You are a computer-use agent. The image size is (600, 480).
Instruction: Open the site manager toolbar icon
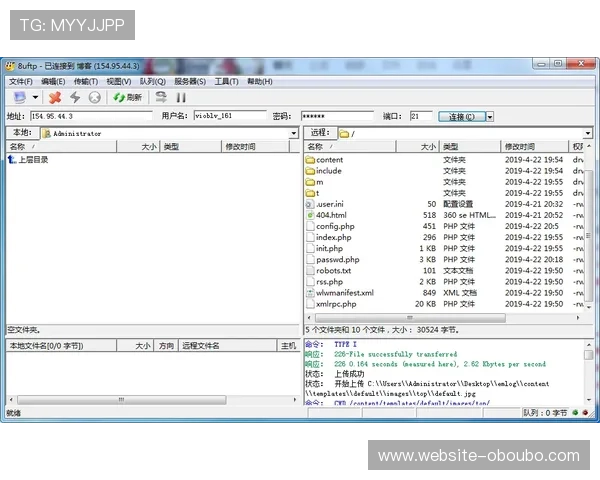(19, 97)
